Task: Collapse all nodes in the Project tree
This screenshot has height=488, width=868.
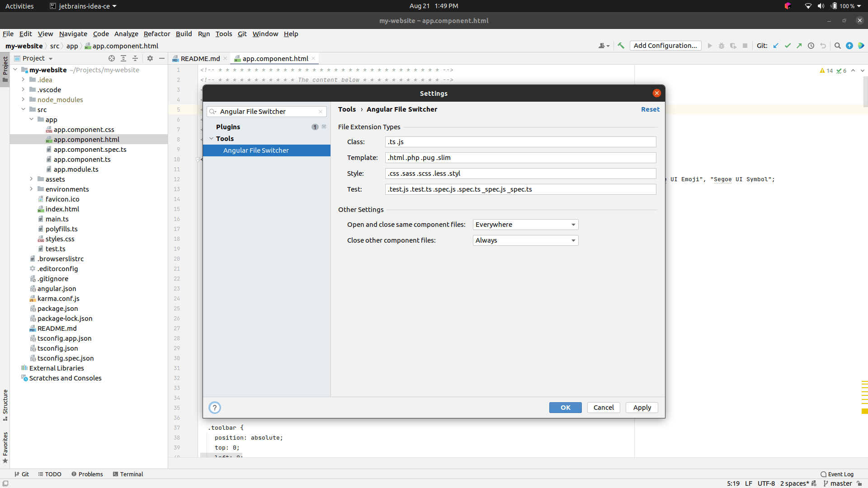Action: [135, 58]
